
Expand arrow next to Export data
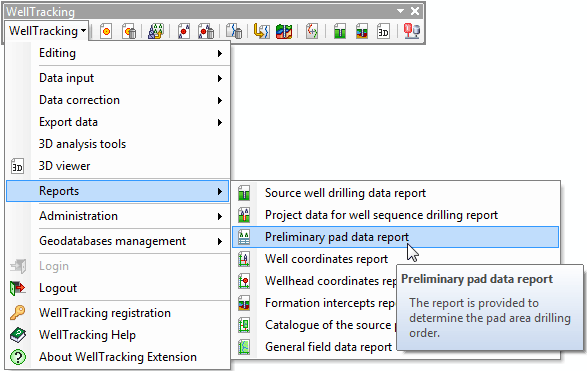(x=220, y=122)
